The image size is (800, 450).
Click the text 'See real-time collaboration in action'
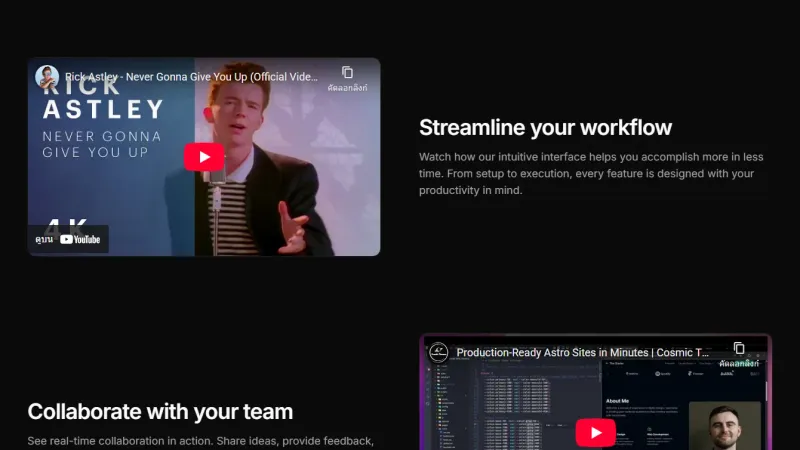pos(120,441)
